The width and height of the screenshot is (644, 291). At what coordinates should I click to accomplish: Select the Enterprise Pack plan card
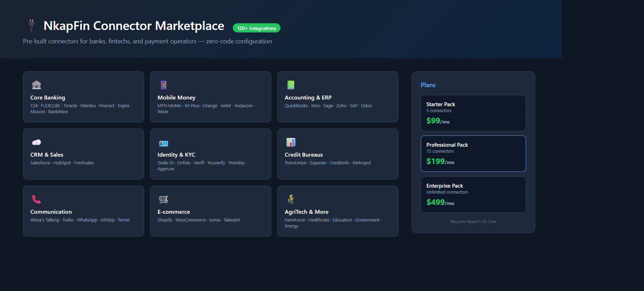click(473, 194)
